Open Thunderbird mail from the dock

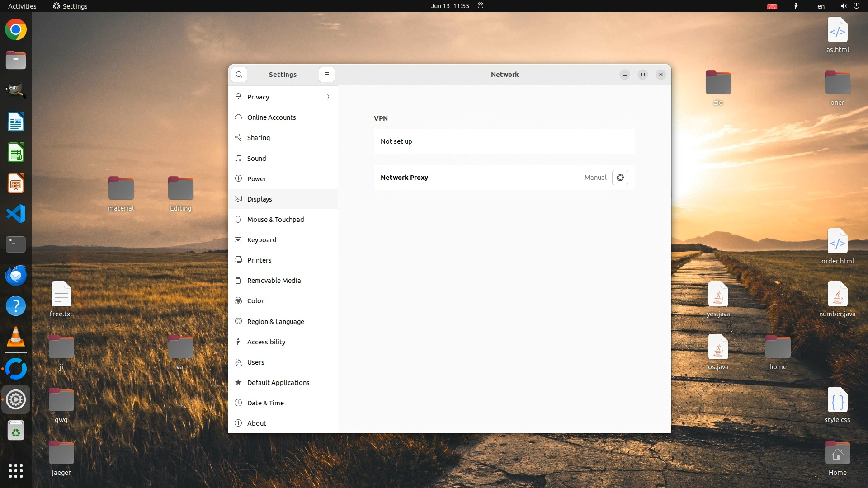[x=16, y=275]
